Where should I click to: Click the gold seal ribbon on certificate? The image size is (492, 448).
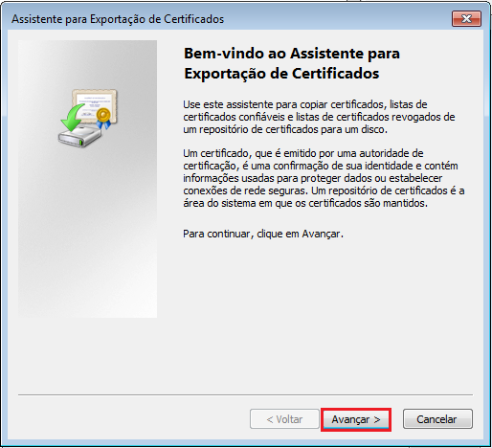(x=103, y=119)
